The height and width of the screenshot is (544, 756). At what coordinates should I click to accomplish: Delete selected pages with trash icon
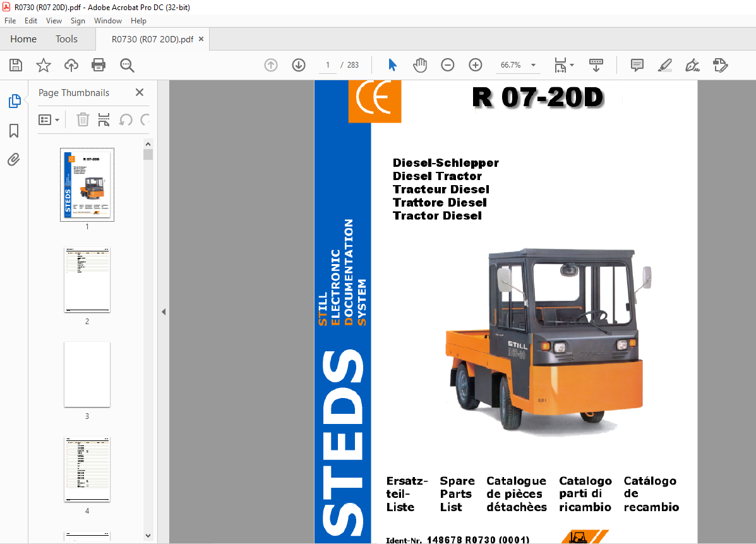[x=83, y=119]
